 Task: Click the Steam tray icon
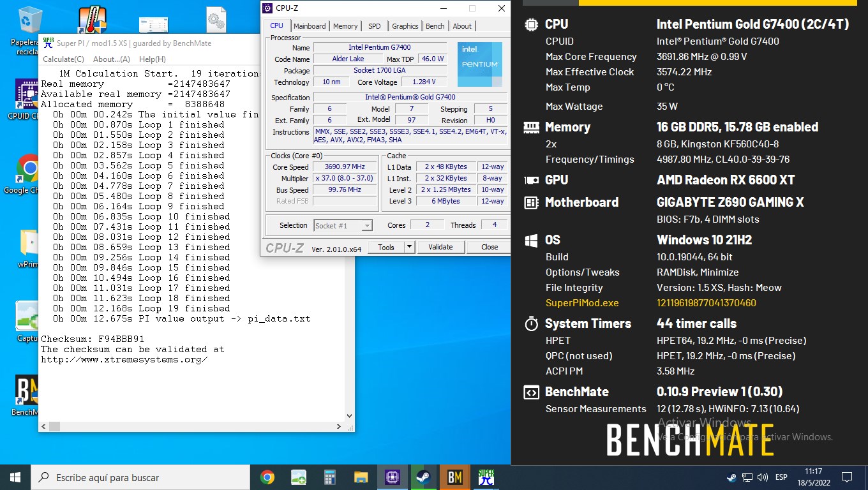[731, 477]
